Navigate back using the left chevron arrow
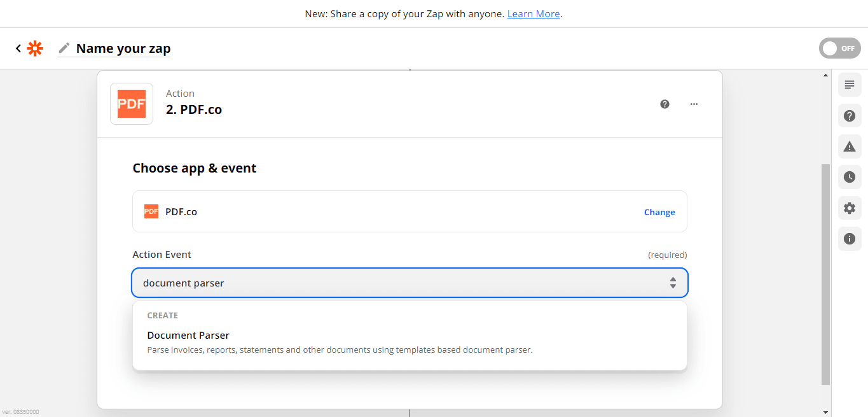 tap(17, 48)
